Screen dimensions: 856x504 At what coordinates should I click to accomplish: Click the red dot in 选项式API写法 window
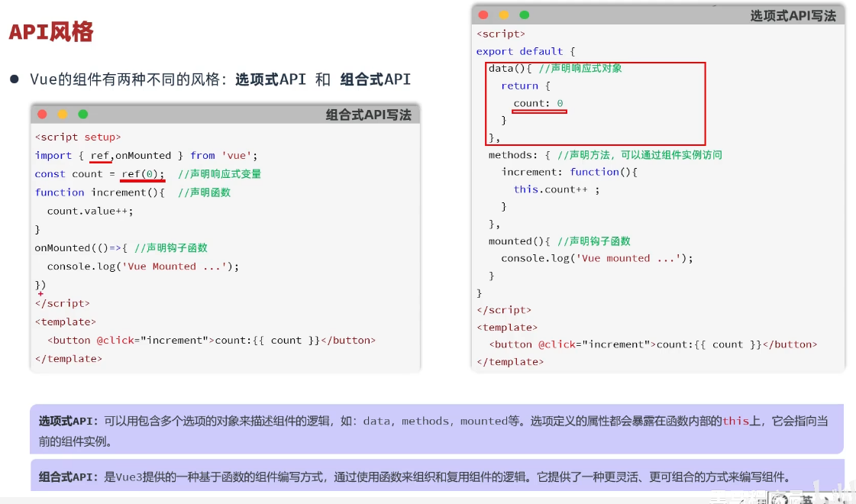[x=483, y=15]
